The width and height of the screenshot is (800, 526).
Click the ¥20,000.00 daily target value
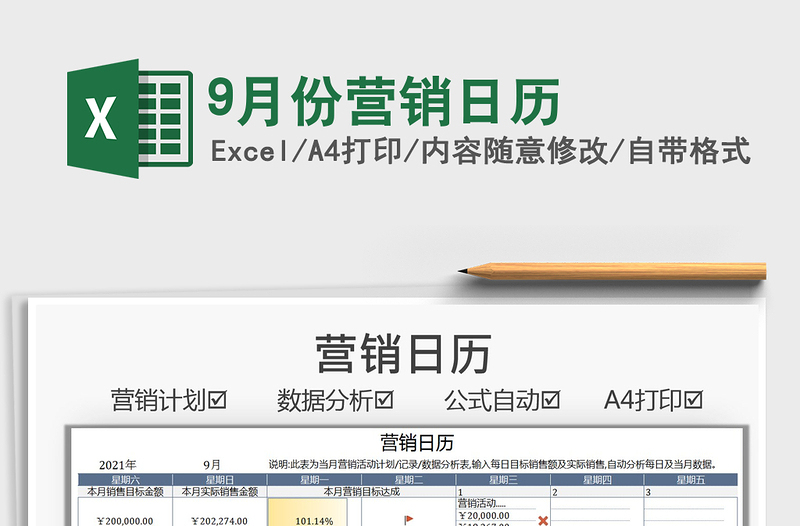484,515
